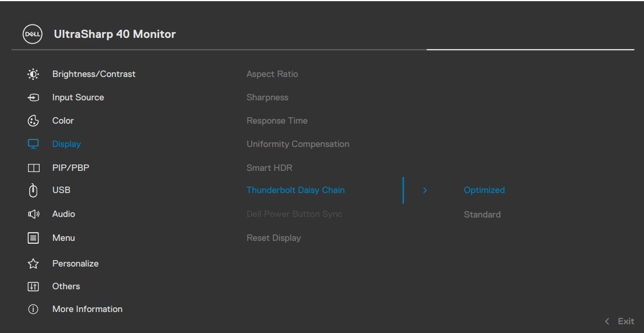Select Reset Display option
The image size is (644, 333).
[x=273, y=238]
